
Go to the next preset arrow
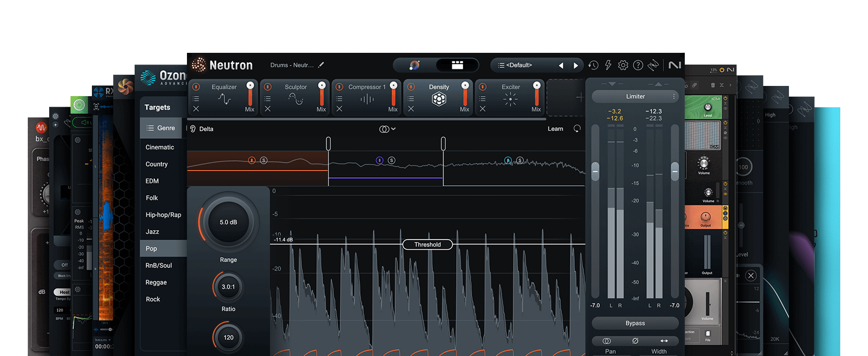[576, 66]
